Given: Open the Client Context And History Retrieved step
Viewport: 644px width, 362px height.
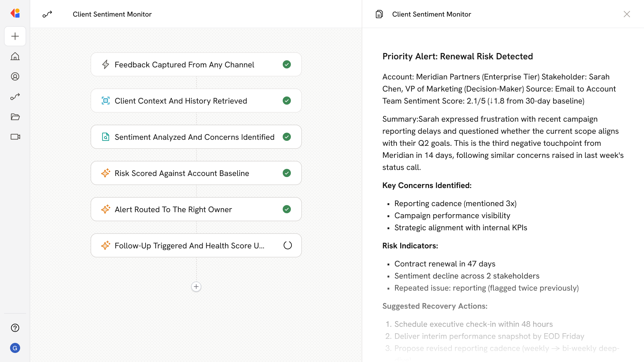Looking at the screenshot, I should pos(181,101).
